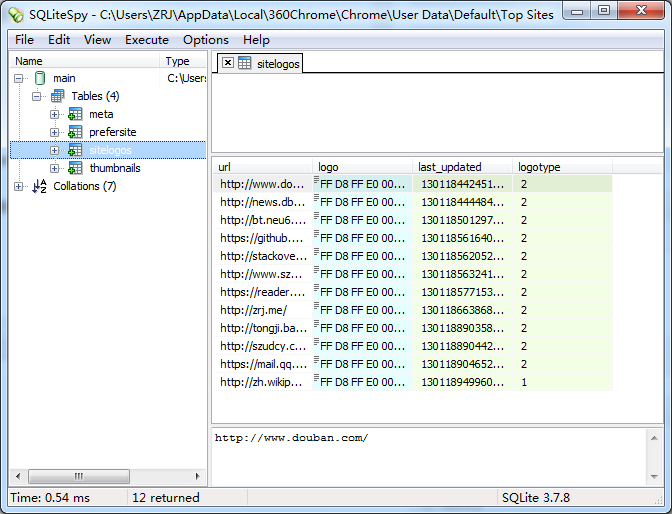Click the prefersite table icon

75,132
